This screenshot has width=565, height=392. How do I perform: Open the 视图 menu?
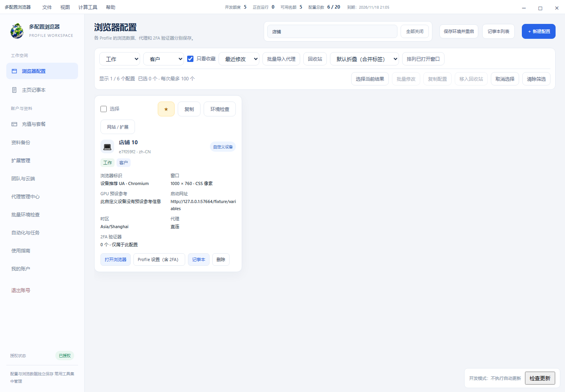(65, 7)
